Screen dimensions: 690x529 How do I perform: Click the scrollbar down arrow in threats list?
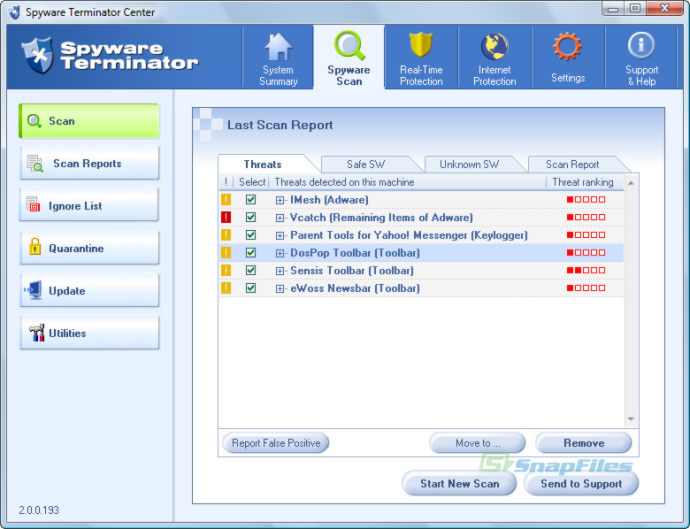pyautogui.click(x=631, y=419)
